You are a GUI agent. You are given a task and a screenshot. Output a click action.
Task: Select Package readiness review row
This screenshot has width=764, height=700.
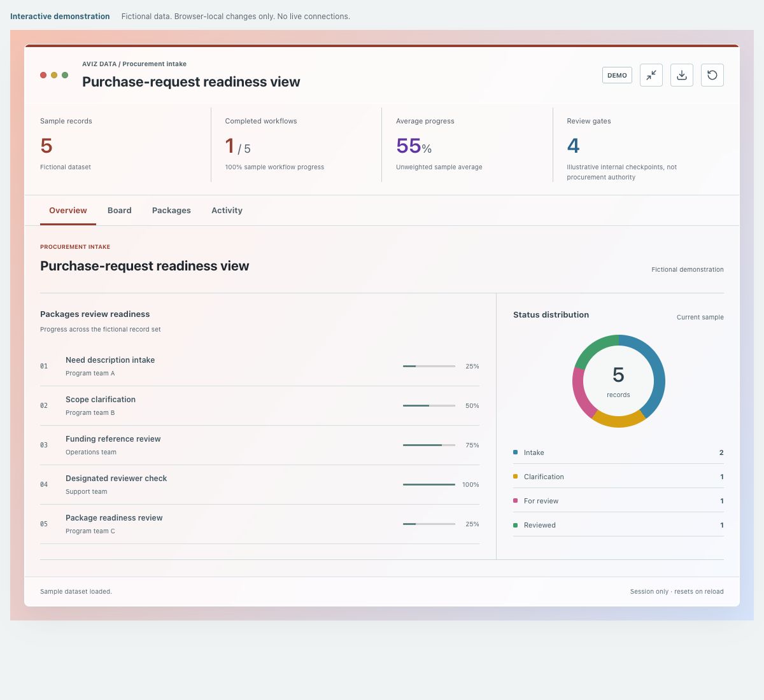[x=260, y=524]
